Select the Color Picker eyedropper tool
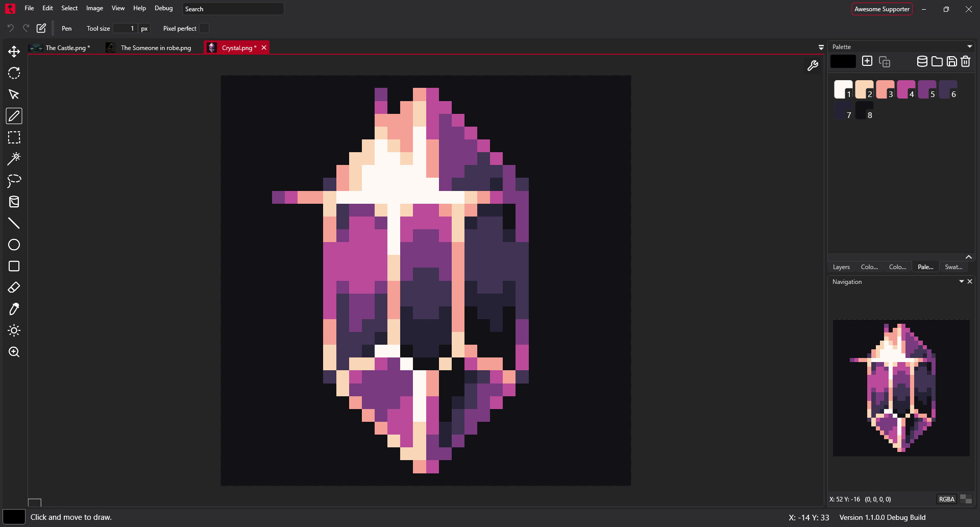 pos(14,309)
